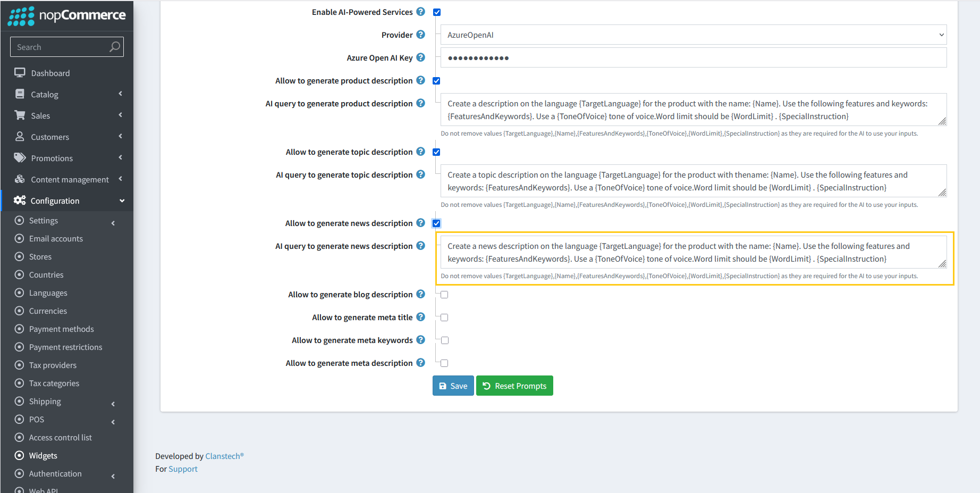
Task: Uncheck Enable AI-Powered Services
Action: (x=436, y=12)
